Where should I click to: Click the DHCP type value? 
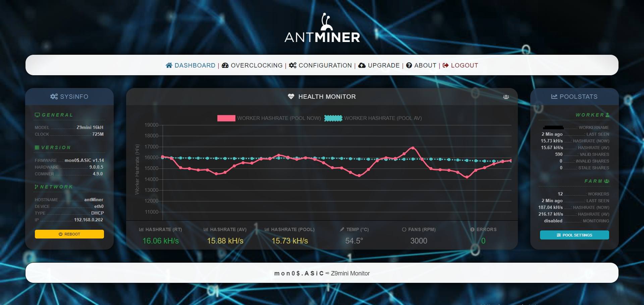(x=98, y=213)
